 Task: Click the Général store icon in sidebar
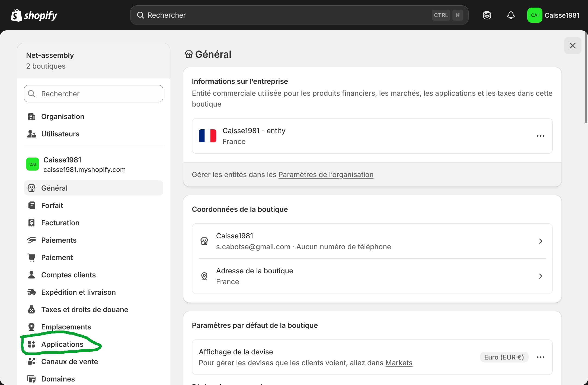click(x=31, y=188)
